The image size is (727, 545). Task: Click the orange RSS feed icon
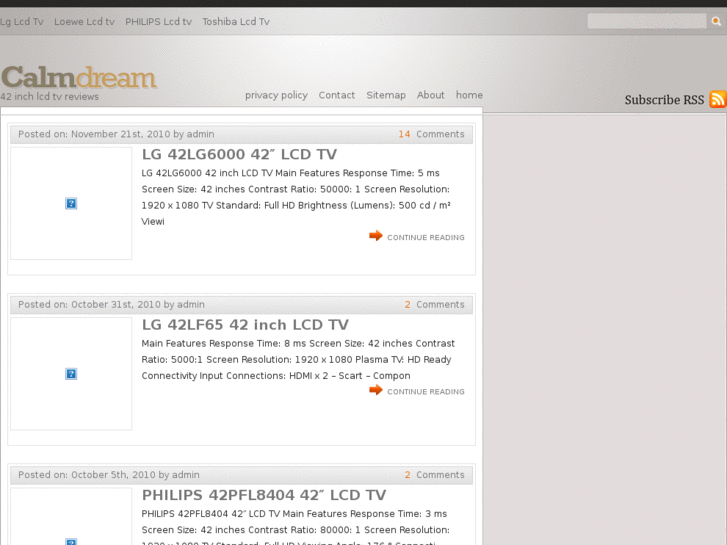[718, 99]
